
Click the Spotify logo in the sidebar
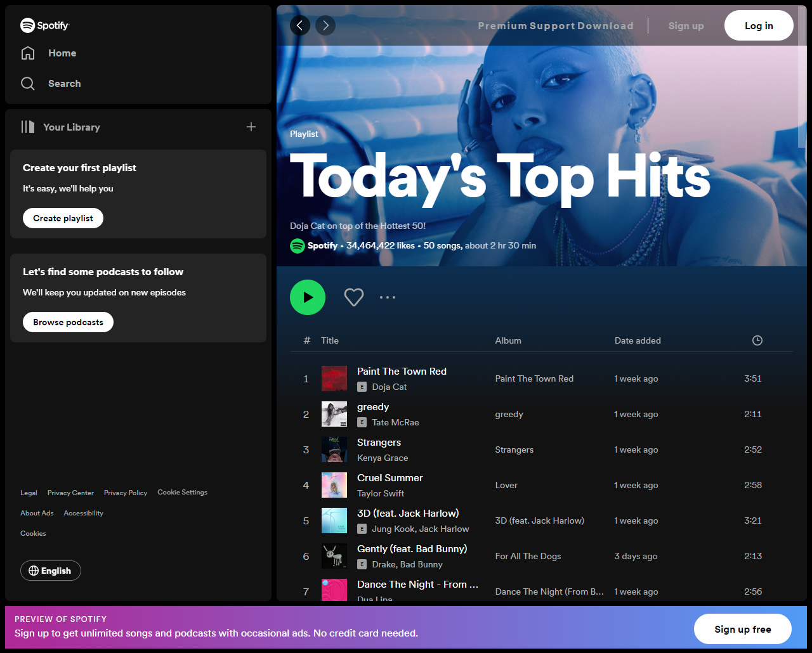(44, 25)
